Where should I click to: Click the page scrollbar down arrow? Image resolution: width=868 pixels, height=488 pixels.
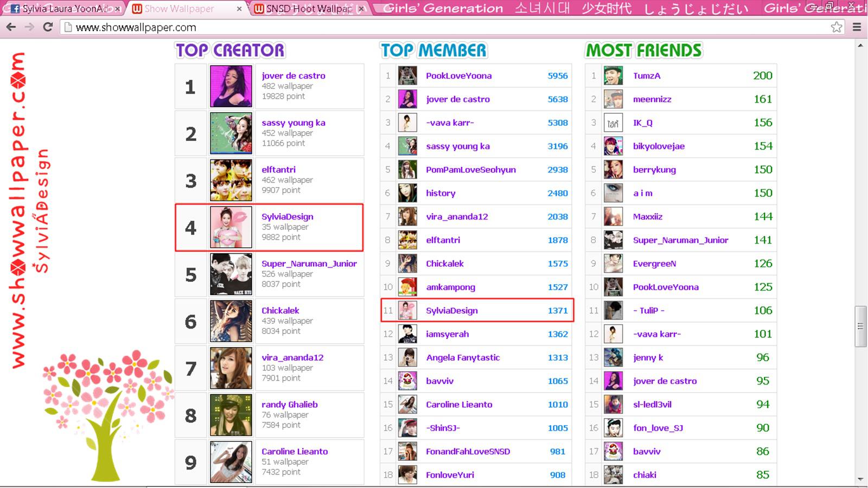[860, 479]
